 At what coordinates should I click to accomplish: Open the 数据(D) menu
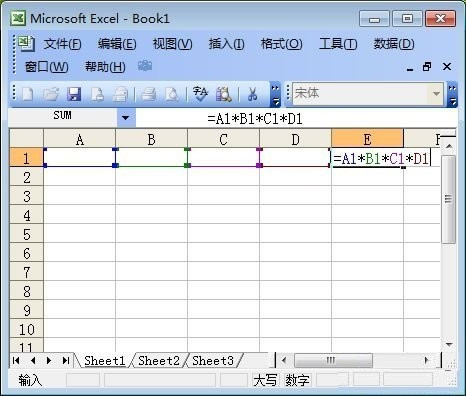(x=394, y=44)
